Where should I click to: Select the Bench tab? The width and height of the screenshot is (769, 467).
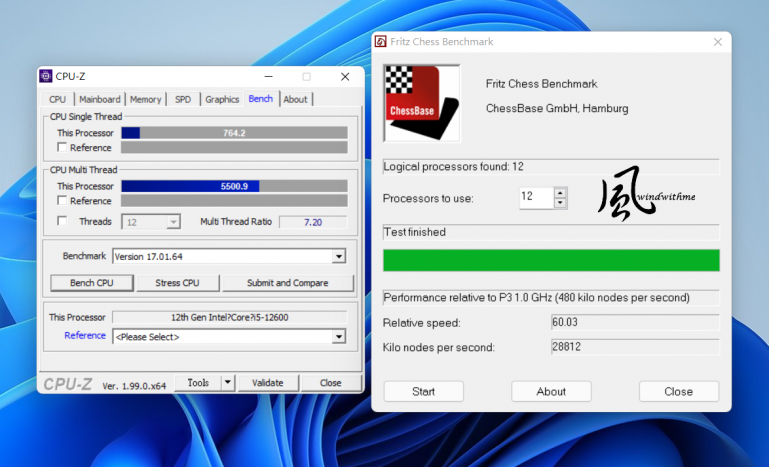click(260, 99)
